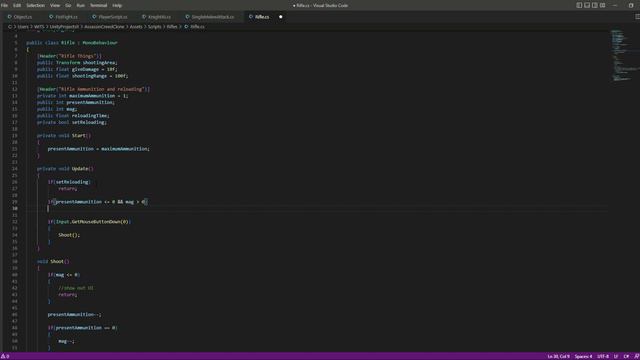Click the UnityProjectst breadcrumb segment
Viewport: 640px width, 360px height.
click(64, 27)
